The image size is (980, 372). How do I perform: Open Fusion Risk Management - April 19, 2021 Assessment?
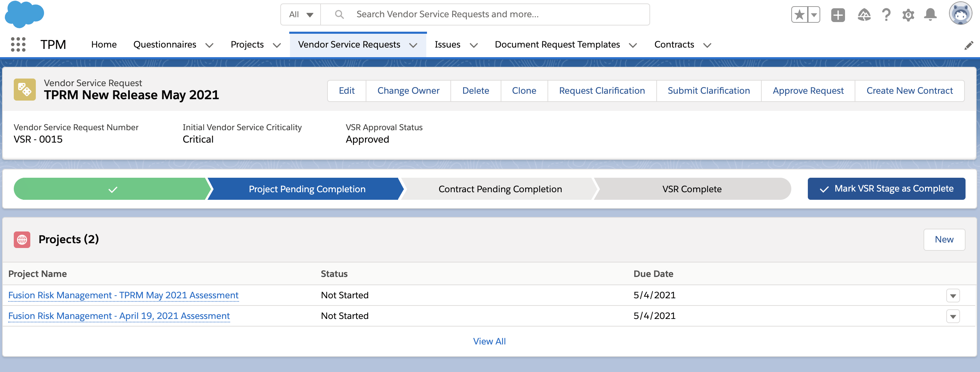[x=119, y=316]
